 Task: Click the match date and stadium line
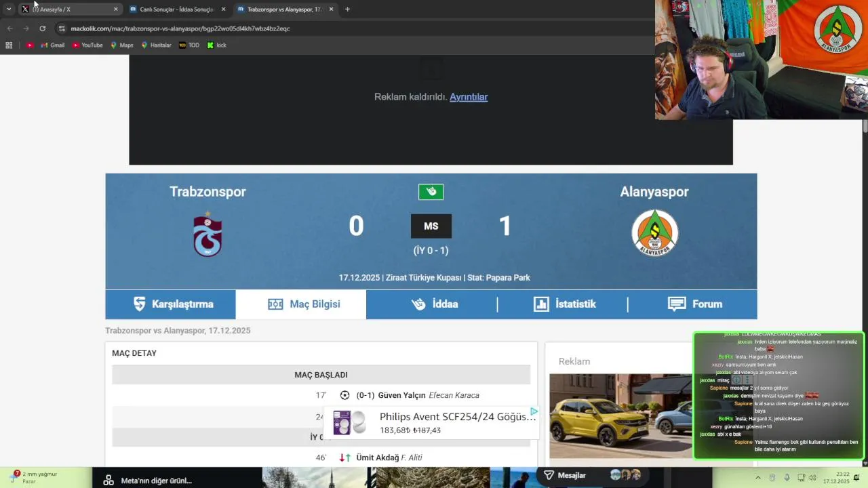(435, 278)
